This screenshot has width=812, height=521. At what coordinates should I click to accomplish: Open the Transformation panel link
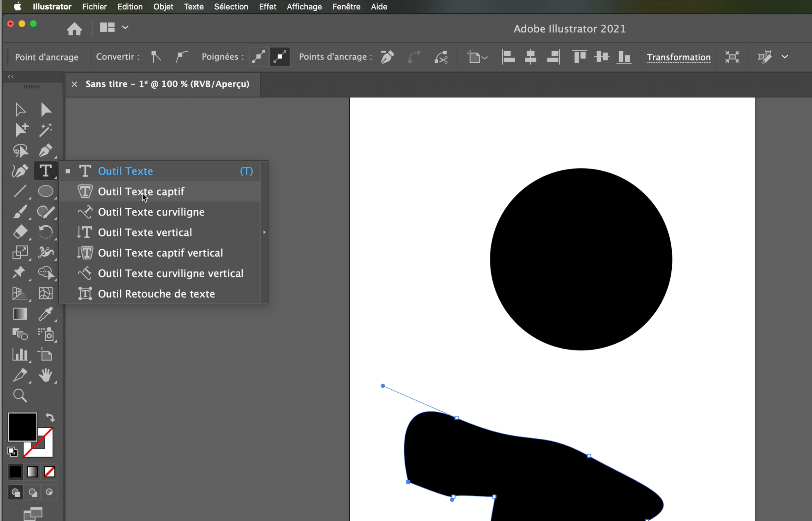[679, 57]
